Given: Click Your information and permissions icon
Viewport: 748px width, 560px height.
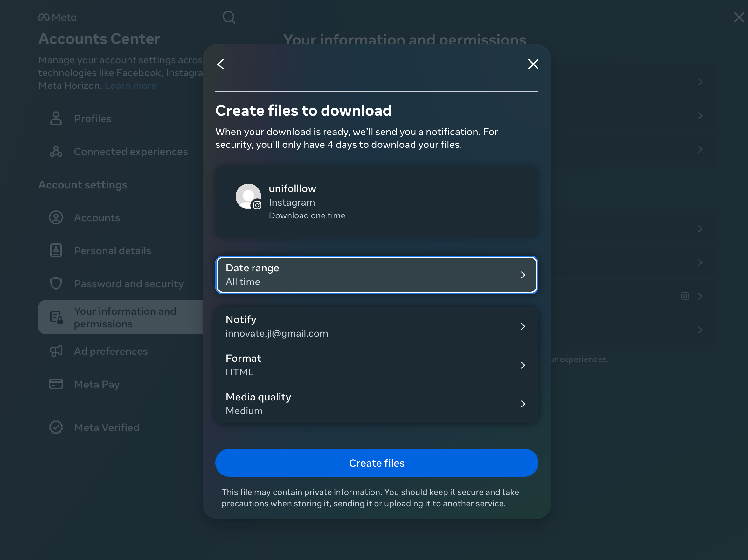Looking at the screenshot, I should coord(56,318).
